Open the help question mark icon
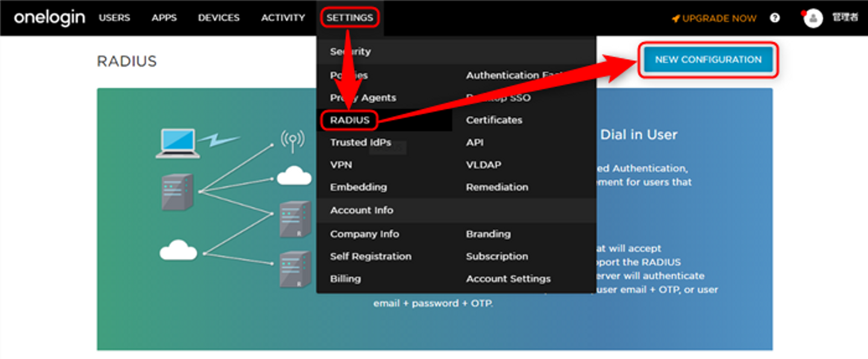868x359 pixels. click(775, 18)
